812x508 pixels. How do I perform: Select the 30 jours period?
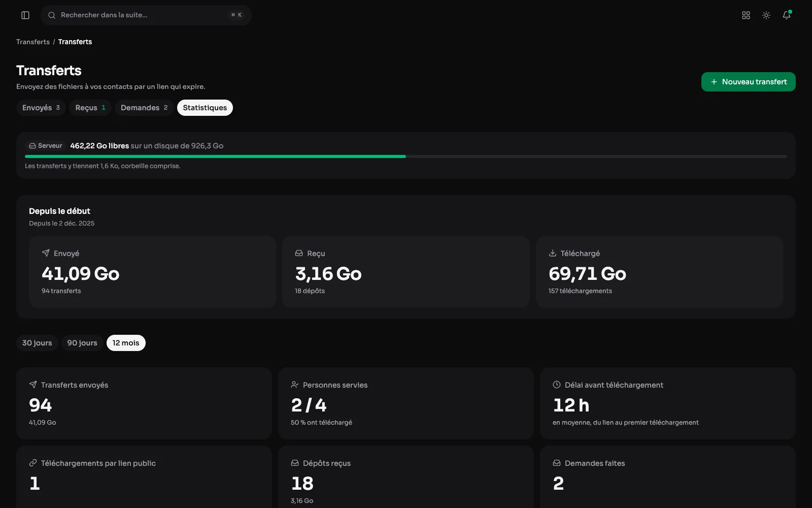click(37, 343)
